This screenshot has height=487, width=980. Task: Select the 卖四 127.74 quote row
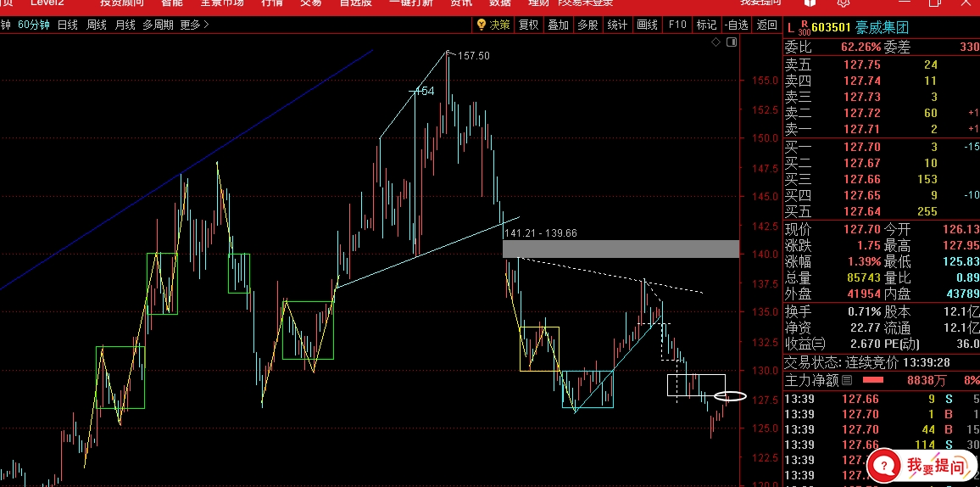[x=882, y=81]
